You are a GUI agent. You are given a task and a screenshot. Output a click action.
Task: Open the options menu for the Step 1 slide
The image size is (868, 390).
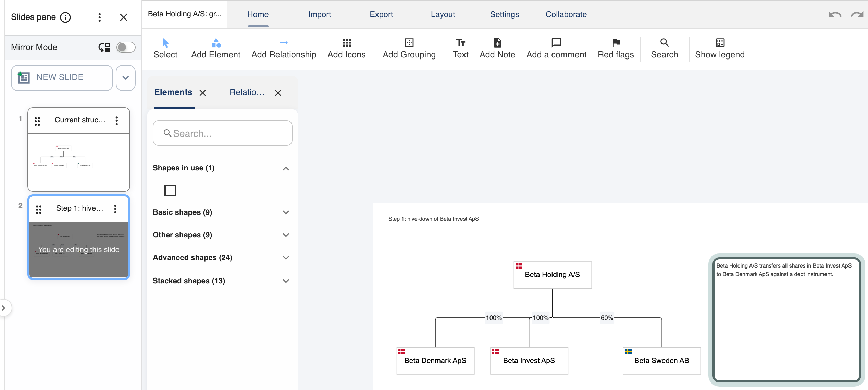pyautogui.click(x=115, y=209)
